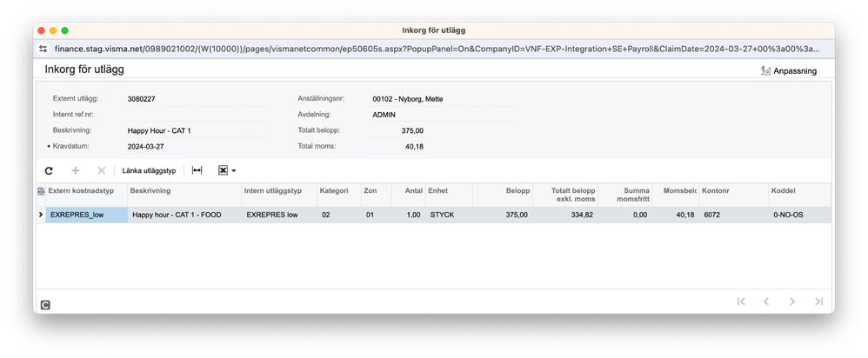The width and height of the screenshot is (868, 358).
Task: Click the Excel export icon
Action: pos(223,171)
